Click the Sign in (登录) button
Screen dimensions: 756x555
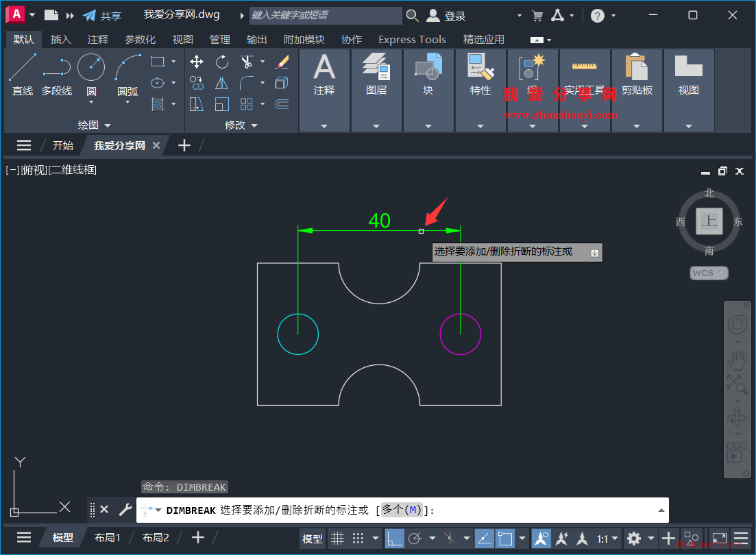pyautogui.click(x=446, y=16)
